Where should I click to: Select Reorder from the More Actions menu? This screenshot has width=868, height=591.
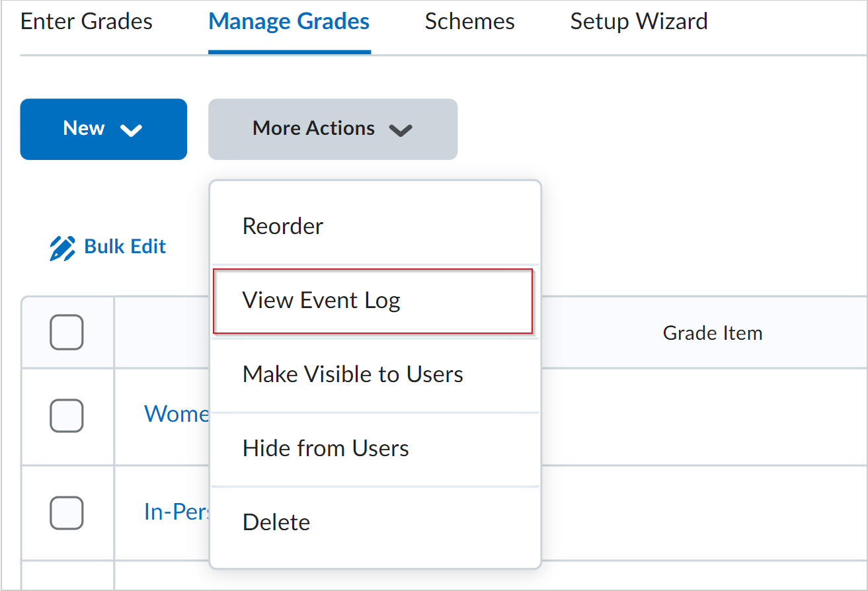[282, 225]
